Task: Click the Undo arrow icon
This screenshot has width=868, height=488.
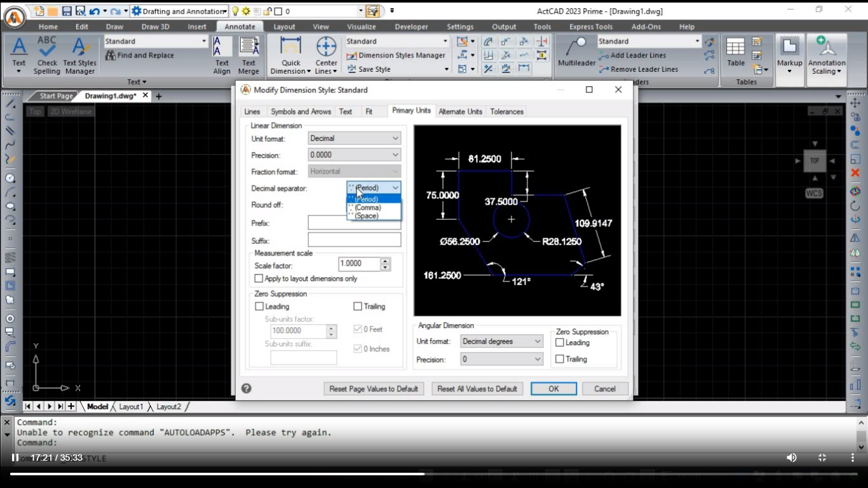Action: point(94,11)
